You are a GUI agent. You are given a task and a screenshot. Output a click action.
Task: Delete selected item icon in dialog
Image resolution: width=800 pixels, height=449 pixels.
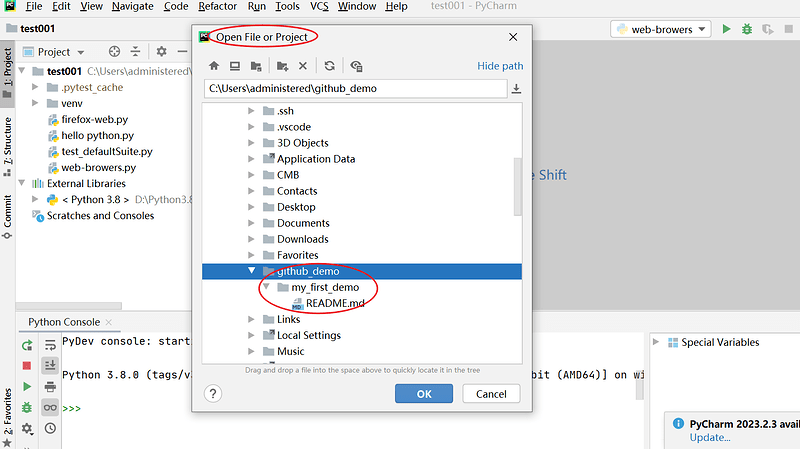click(303, 66)
